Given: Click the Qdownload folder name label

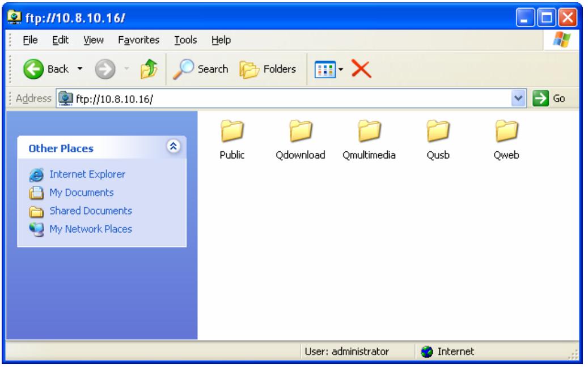Looking at the screenshot, I should 301,155.
